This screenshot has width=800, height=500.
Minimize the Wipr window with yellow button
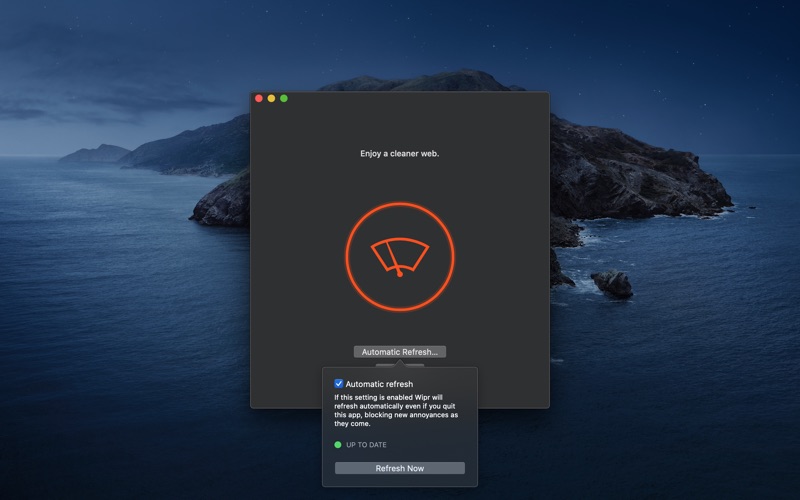tap(271, 98)
